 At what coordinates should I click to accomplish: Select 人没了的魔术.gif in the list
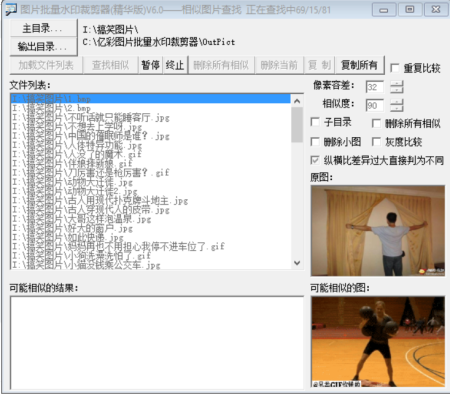click(x=151, y=154)
